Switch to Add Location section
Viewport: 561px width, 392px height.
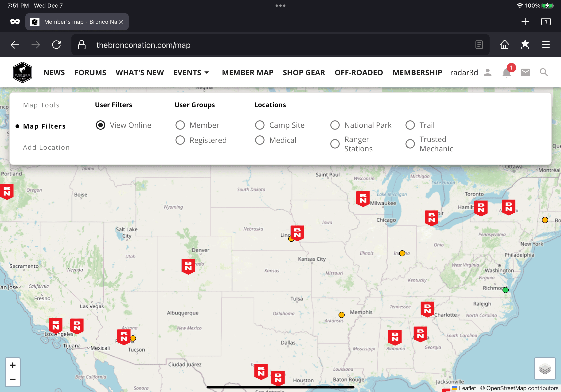coord(47,147)
